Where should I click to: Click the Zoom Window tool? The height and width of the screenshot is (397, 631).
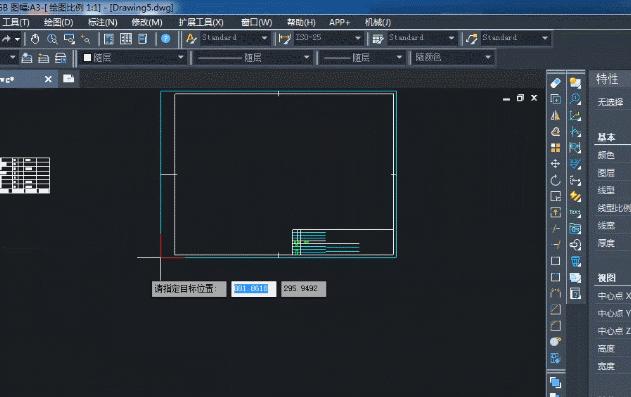coord(69,39)
